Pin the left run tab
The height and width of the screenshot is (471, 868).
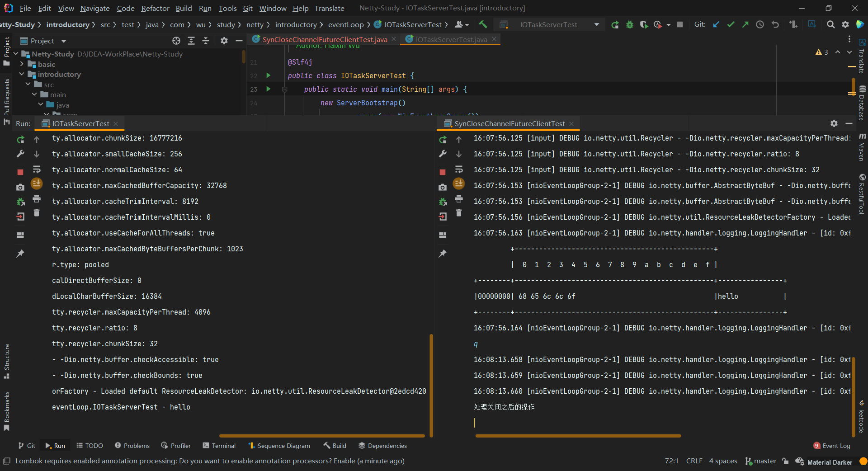point(20,254)
